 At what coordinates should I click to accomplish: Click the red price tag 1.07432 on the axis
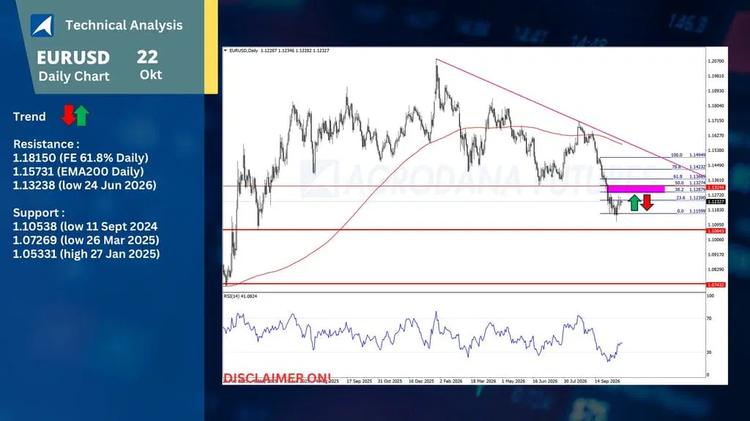coord(716,285)
